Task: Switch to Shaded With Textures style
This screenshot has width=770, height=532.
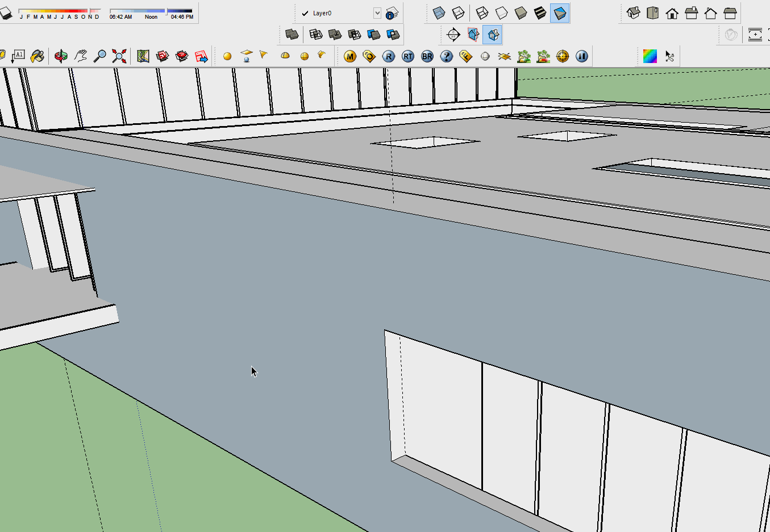Action: 540,13
